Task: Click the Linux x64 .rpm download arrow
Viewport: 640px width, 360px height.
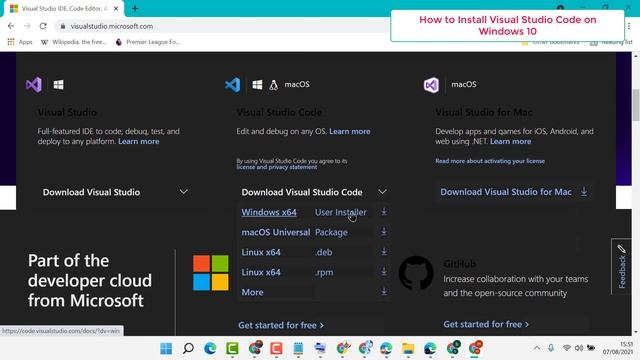Action: pyautogui.click(x=384, y=272)
